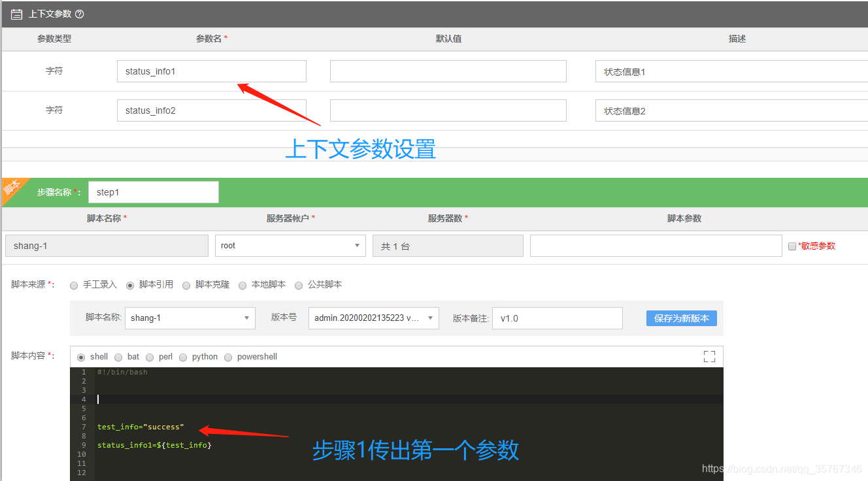Image resolution: width=868 pixels, height=481 pixels.
Task: Click the 状态信息2 description field
Action: tap(731, 110)
